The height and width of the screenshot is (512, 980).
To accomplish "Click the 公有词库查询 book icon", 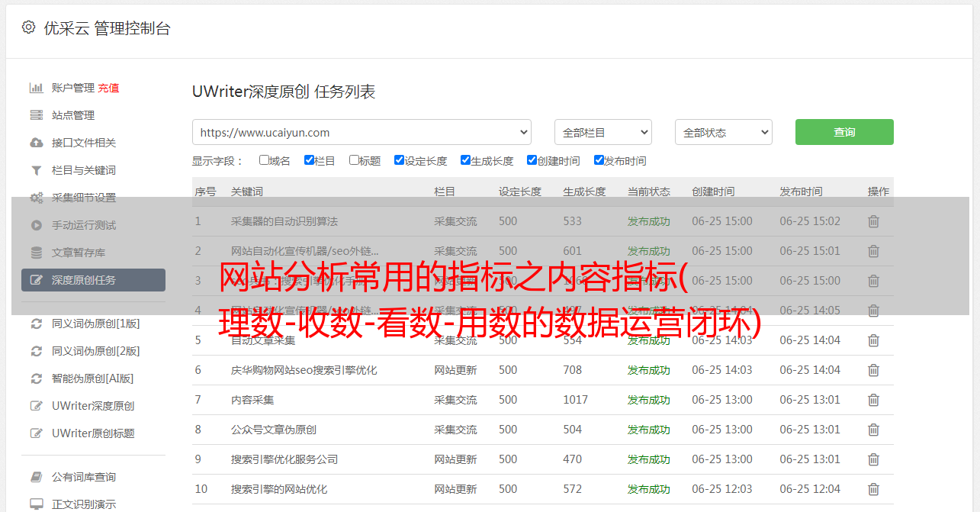I will (36, 477).
